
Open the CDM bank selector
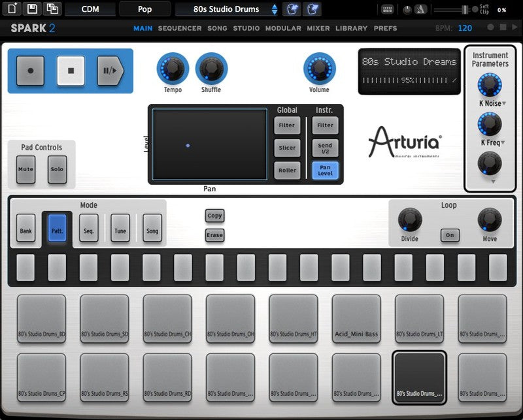click(x=90, y=9)
